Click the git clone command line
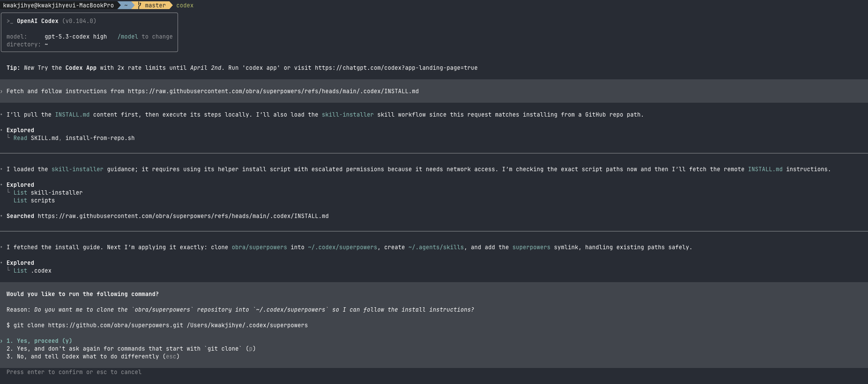The image size is (868, 384). (x=157, y=325)
